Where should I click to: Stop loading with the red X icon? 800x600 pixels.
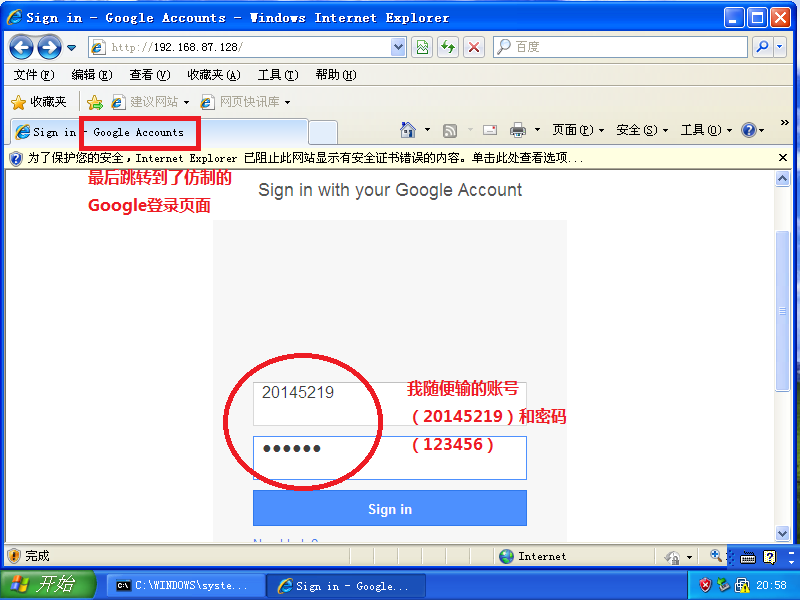click(x=474, y=47)
